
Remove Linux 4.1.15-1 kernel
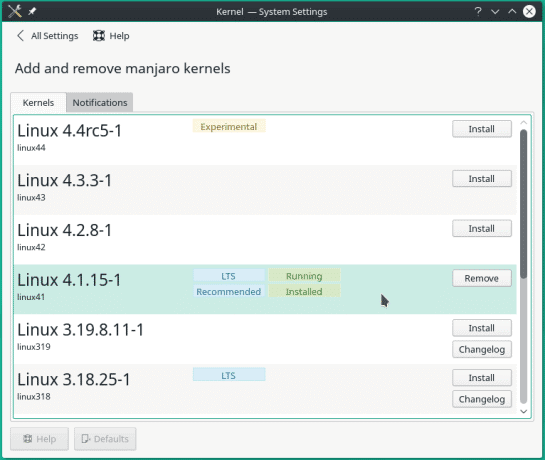pos(482,278)
